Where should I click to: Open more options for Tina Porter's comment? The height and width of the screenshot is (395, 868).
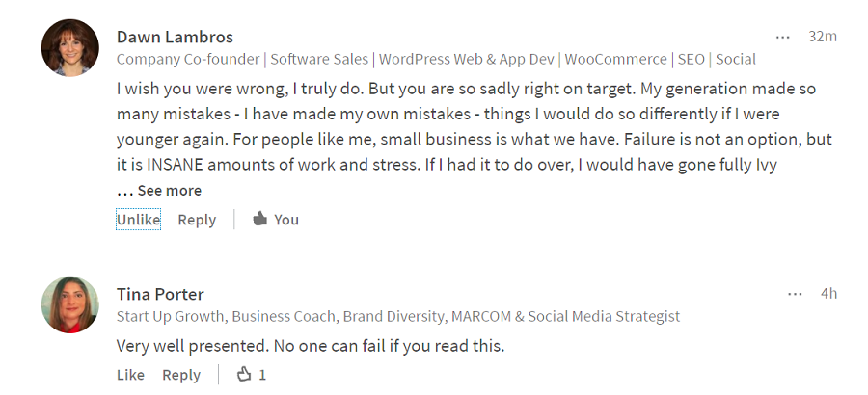pyautogui.click(x=795, y=294)
